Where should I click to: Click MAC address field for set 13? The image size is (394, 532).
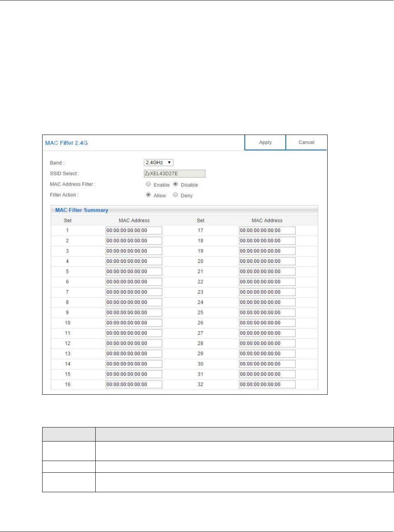[134, 353]
